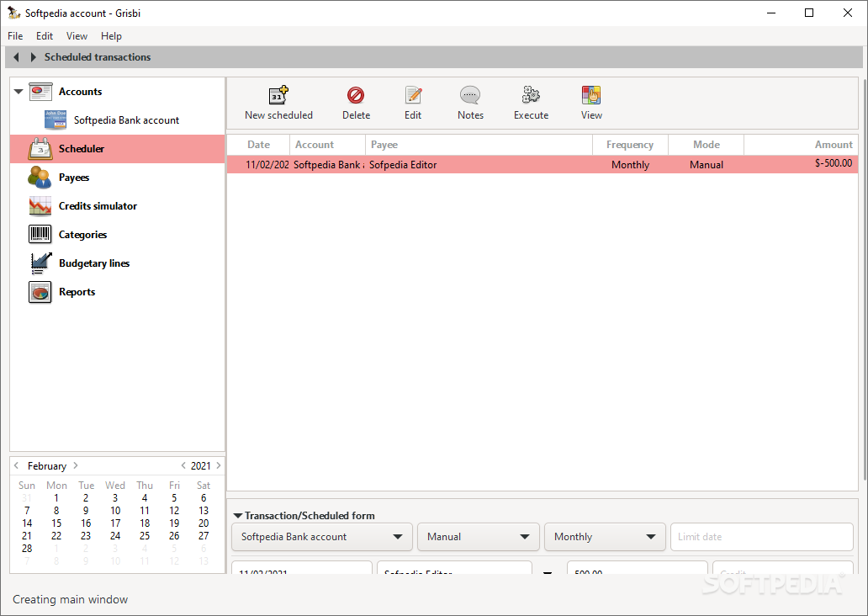The image size is (868, 616).
Task: Click the New scheduled toolbar icon
Action: tap(278, 95)
